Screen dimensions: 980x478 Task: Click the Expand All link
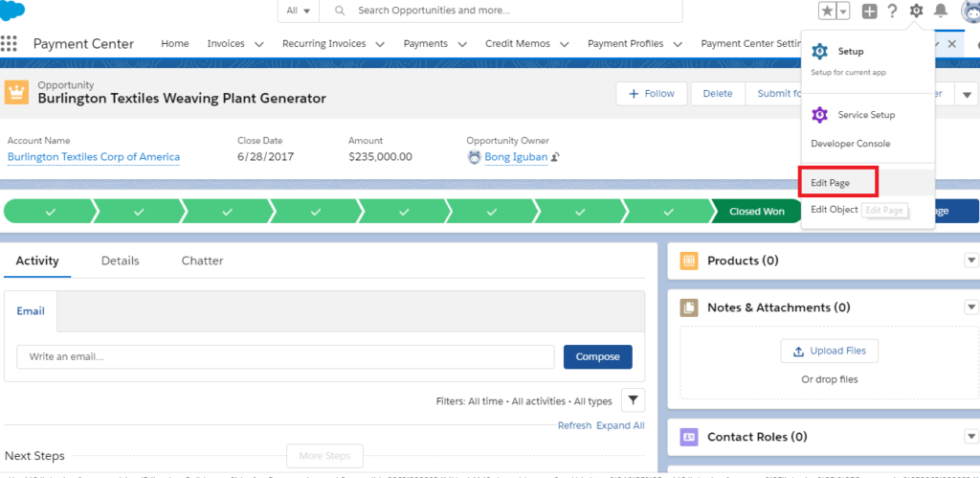[x=620, y=425]
